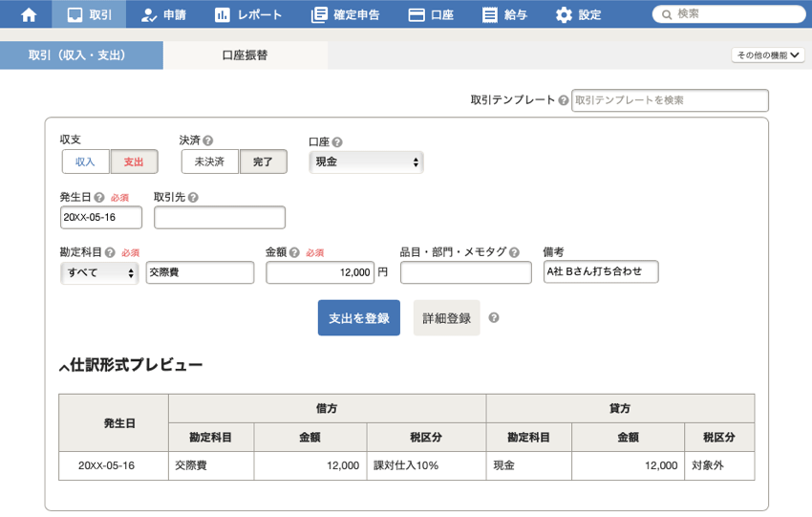Click help icon next to 発生日
This screenshot has height=517, width=812.
[x=99, y=198]
